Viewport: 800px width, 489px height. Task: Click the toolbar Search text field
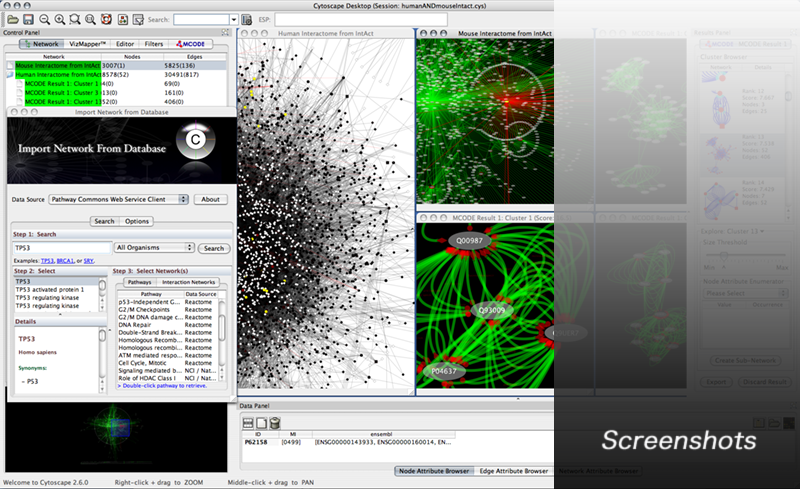[202, 19]
